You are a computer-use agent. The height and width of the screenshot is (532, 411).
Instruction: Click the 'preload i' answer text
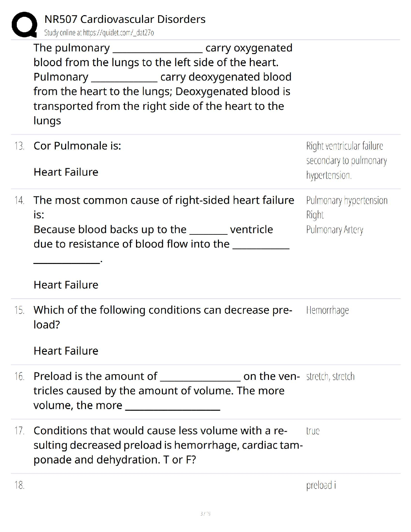tap(321, 485)
